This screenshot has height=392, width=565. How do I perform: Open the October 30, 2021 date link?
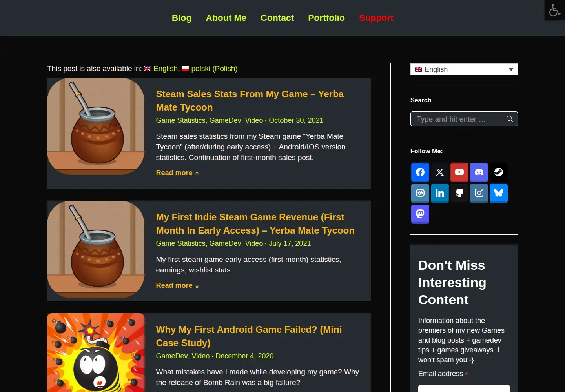(296, 120)
